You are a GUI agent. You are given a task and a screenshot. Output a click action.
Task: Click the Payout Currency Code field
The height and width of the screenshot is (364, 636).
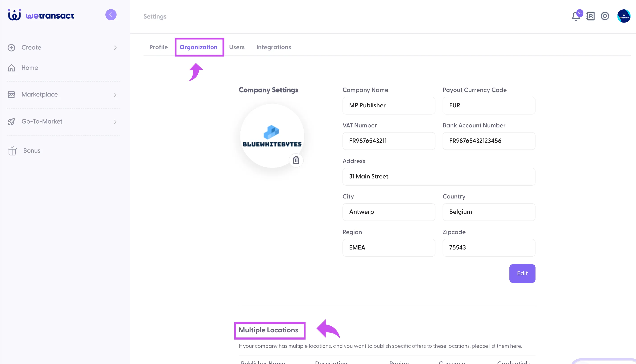pos(489,106)
